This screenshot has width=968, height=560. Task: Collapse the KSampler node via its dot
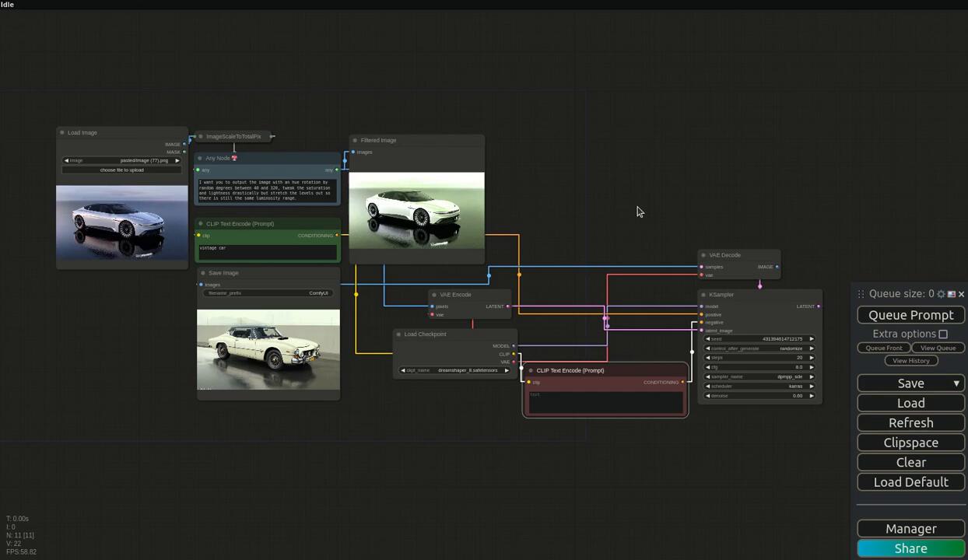(703, 295)
